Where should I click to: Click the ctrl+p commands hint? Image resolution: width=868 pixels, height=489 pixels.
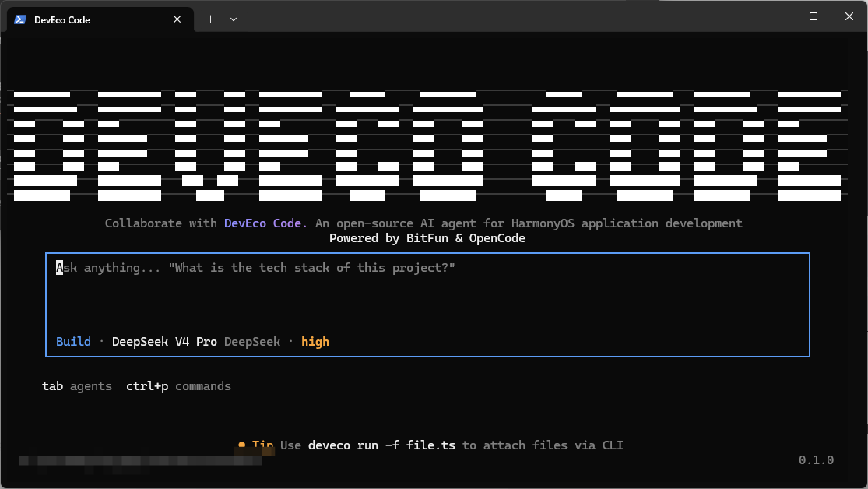click(178, 386)
